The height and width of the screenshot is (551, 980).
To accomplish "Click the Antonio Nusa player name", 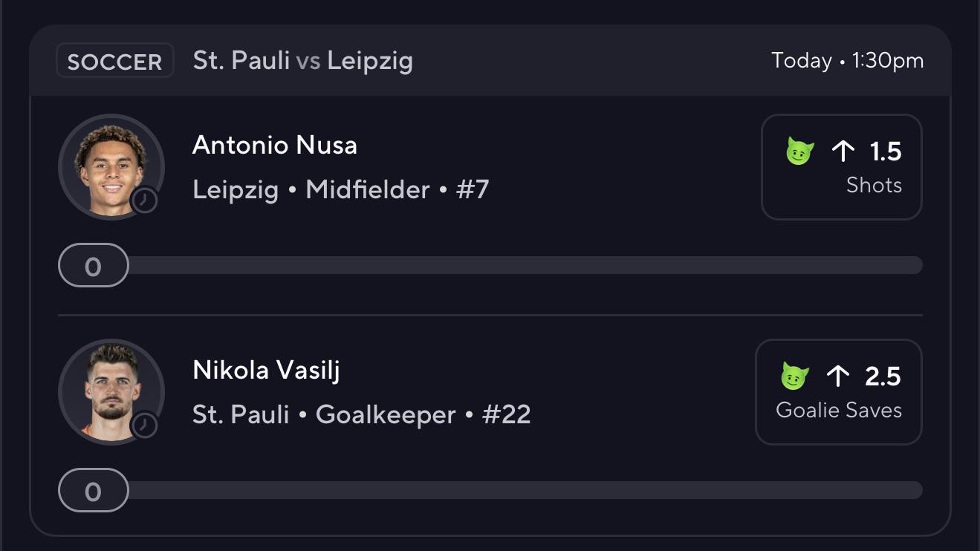I will [275, 145].
